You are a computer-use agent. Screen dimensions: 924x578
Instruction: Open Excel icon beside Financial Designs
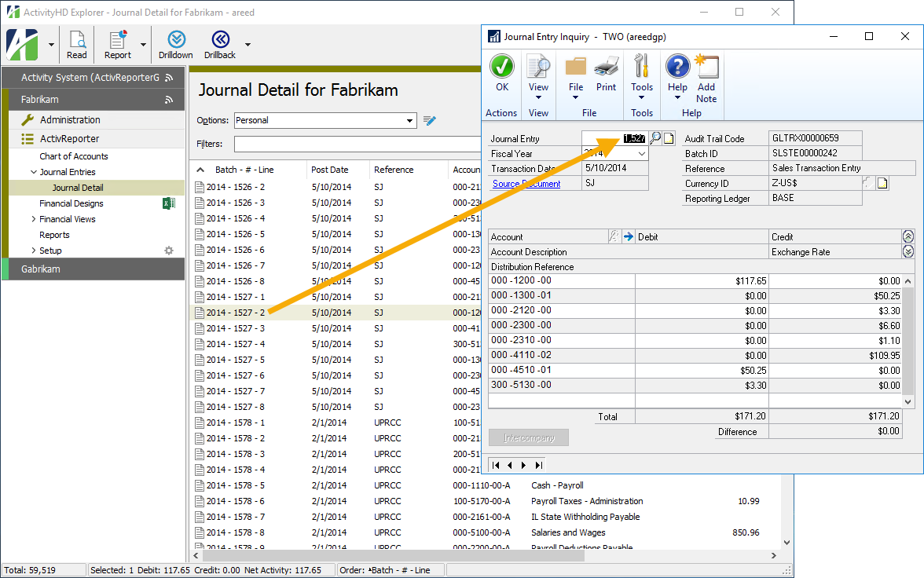click(168, 203)
